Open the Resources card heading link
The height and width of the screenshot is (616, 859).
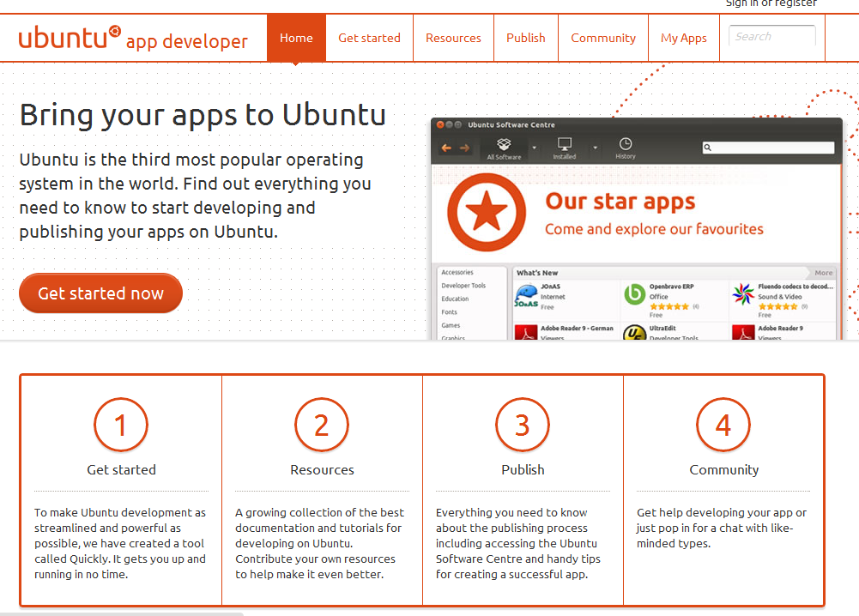[322, 470]
